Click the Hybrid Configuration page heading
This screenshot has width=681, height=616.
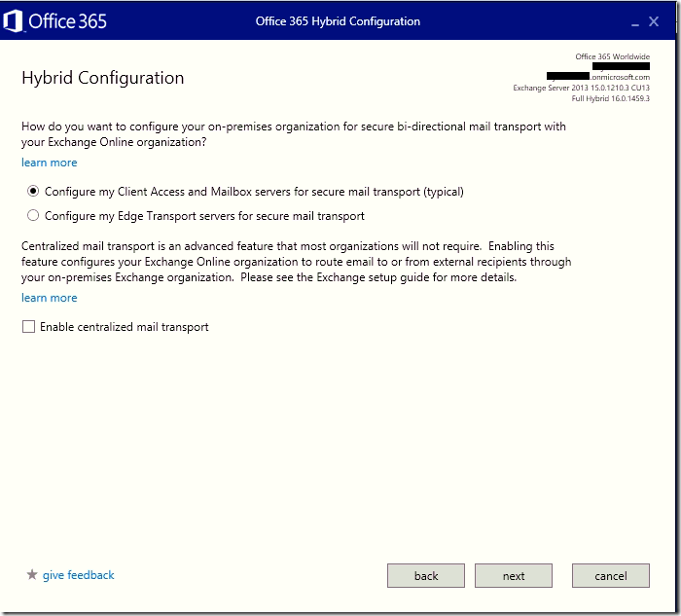[102, 78]
